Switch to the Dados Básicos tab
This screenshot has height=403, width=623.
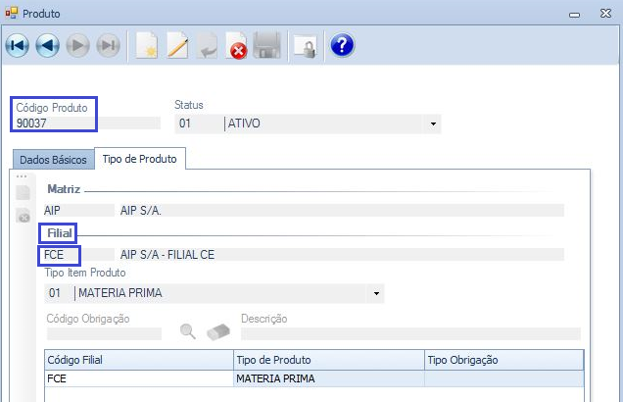pos(53,160)
